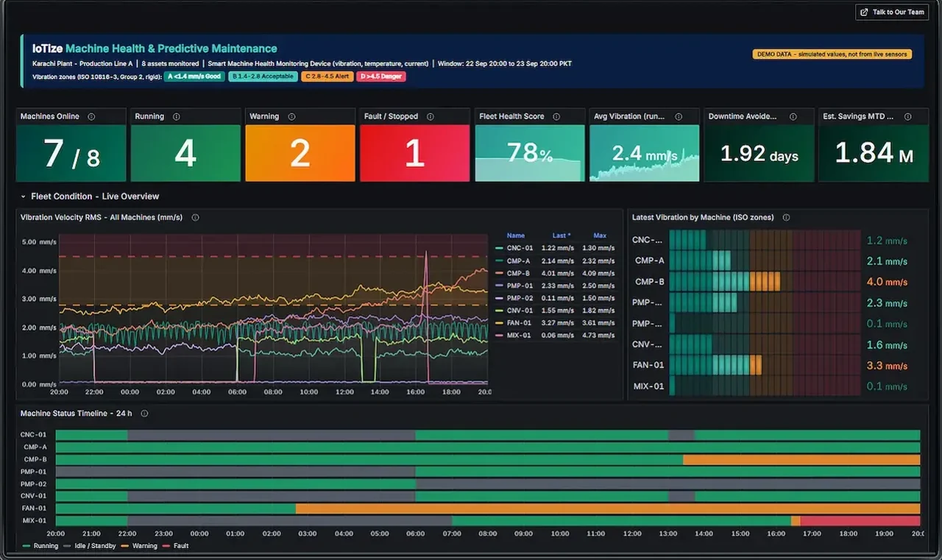The width and height of the screenshot is (942, 560).
Task: Open info icon next to Fault / Stopped
Action: tap(430, 116)
